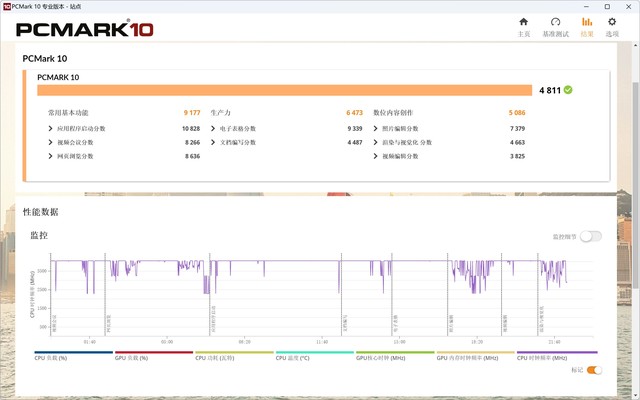Click the 电子表格 marker in the chart
The height and width of the screenshot is (400, 640).
tap(395, 323)
